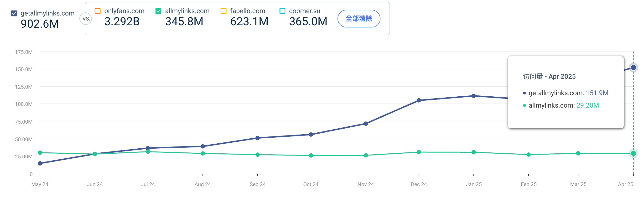Image resolution: width=644 pixels, height=198 pixels.
Task: Click allmylinks.com green point at Feb 25
Action: pyautogui.click(x=529, y=155)
